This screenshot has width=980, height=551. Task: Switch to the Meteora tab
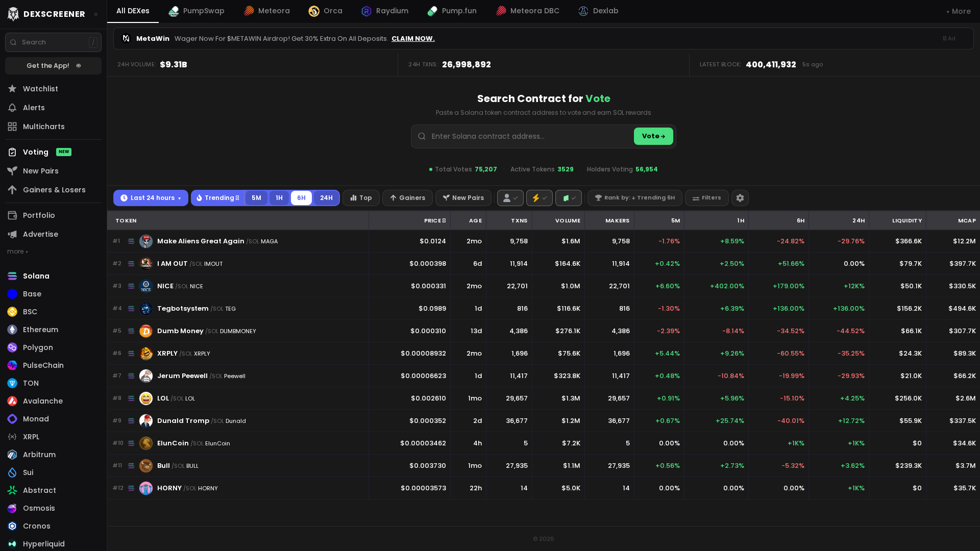coord(267,11)
